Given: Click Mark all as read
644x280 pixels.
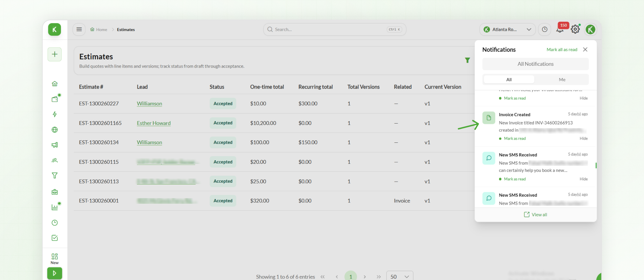Looking at the screenshot, I should point(562,50).
